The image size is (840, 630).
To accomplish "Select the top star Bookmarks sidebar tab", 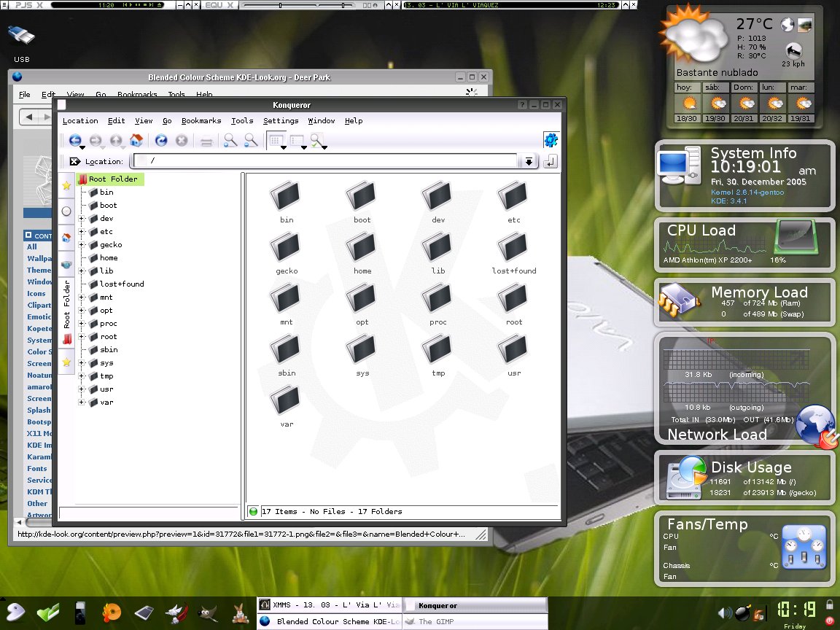I will (66, 185).
